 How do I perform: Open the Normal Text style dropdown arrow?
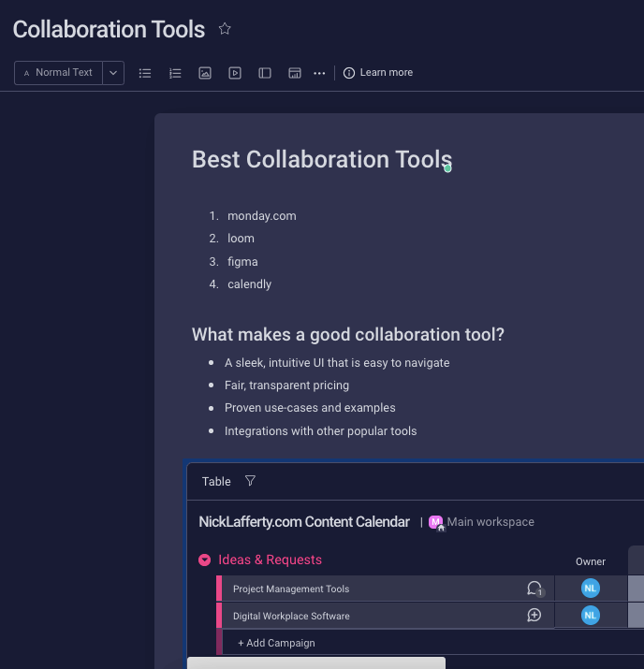pos(113,73)
